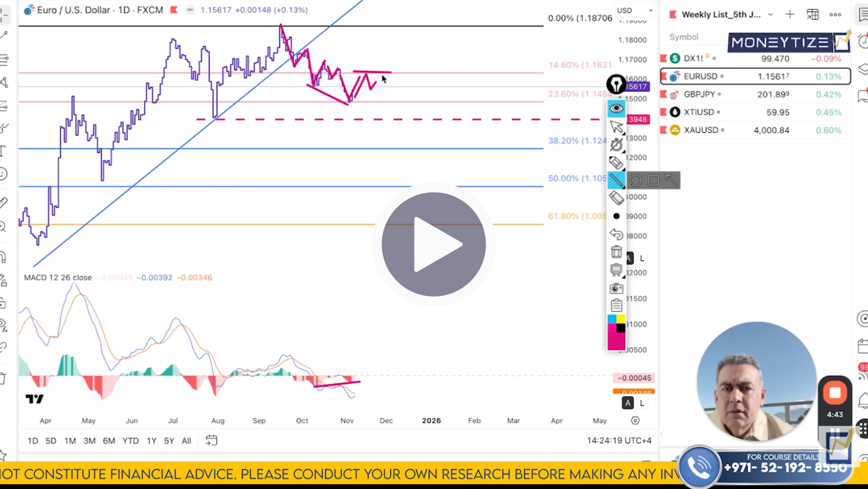Stop the screen recording button

tap(835, 393)
